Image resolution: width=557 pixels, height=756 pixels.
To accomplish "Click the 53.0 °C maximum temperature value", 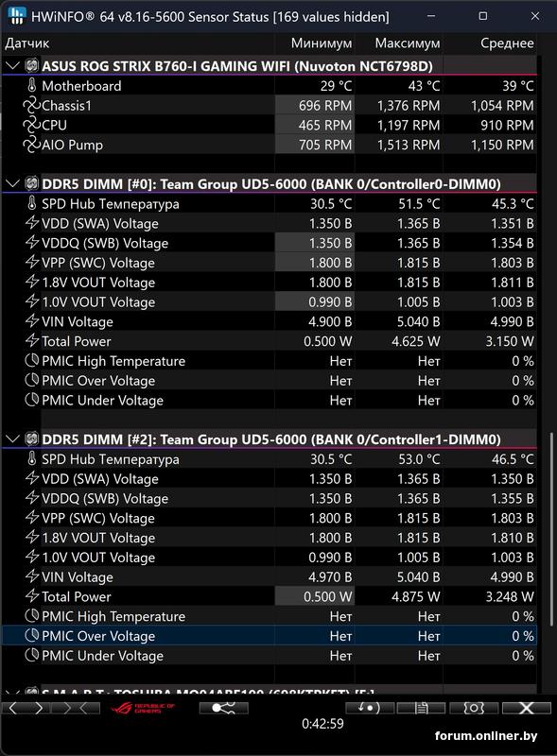I will click(419, 459).
